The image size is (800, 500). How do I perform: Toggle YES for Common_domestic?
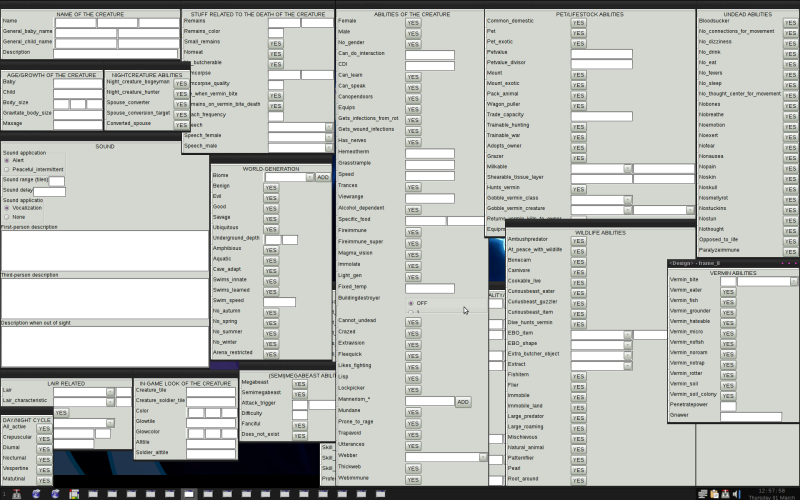(x=578, y=22)
